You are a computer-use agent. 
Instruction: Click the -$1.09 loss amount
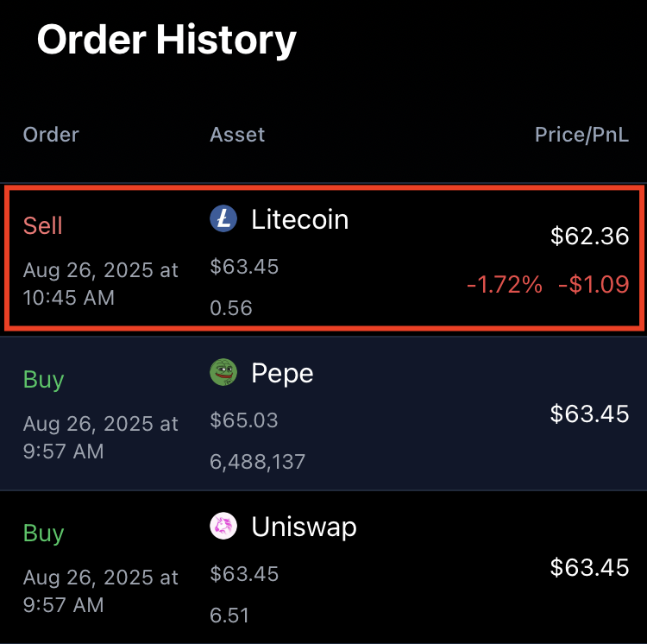[594, 284]
